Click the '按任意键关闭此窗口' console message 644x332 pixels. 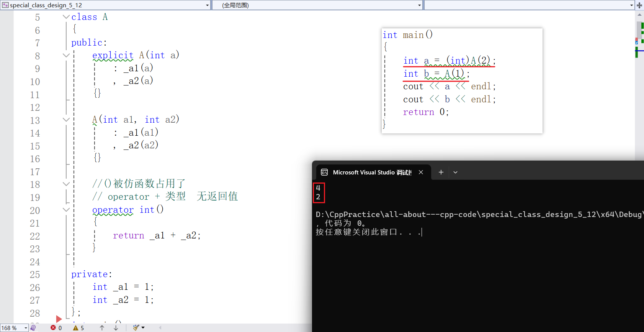click(x=368, y=232)
